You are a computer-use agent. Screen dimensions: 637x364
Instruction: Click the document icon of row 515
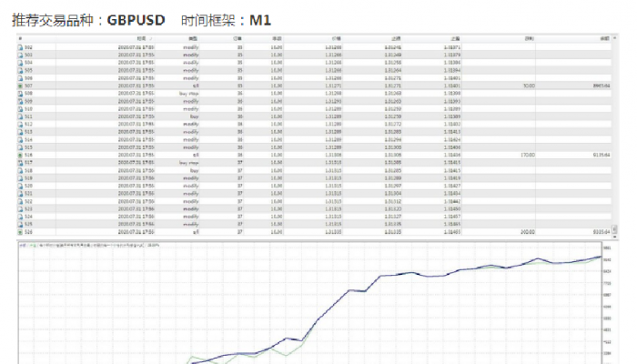20,147
